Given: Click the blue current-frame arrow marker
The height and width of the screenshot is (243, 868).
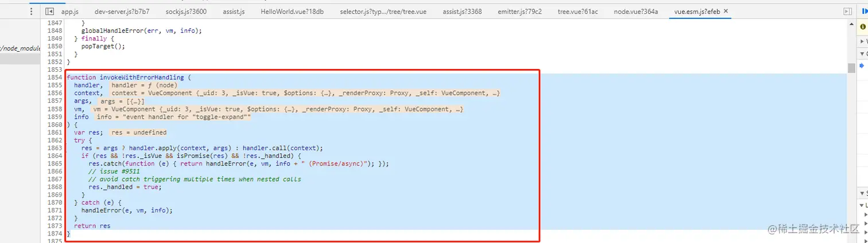Looking at the screenshot, I should (862, 65).
